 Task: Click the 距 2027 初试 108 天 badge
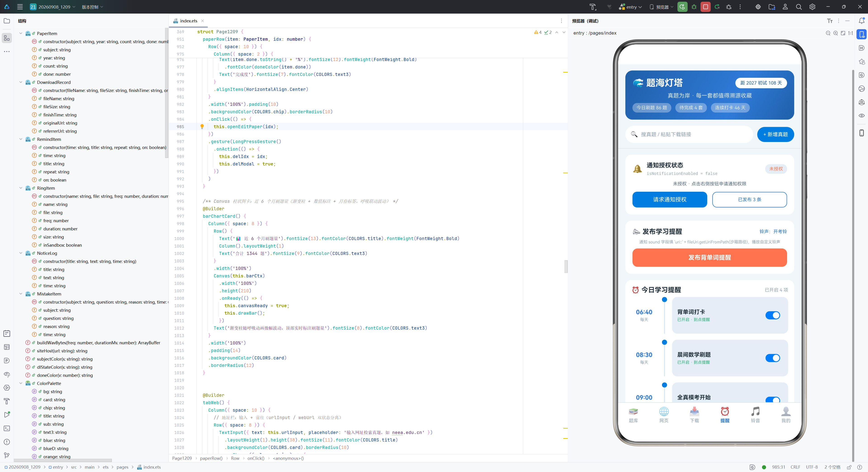[x=761, y=83]
